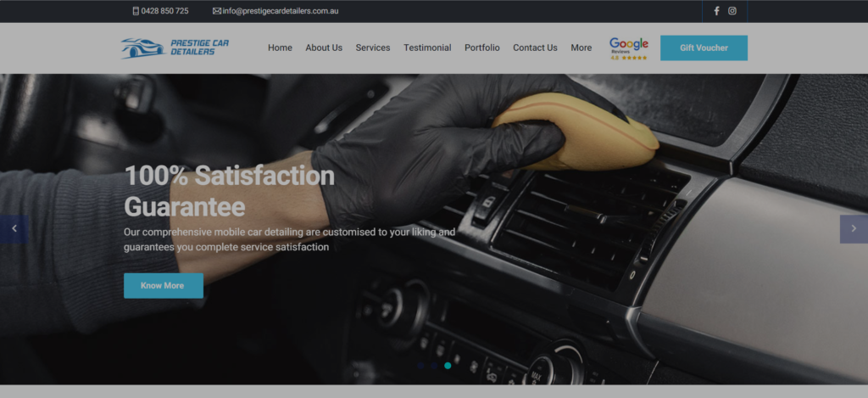The image size is (868, 398).
Task: Click the Facebook icon in top bar
Action: [716, 11]
